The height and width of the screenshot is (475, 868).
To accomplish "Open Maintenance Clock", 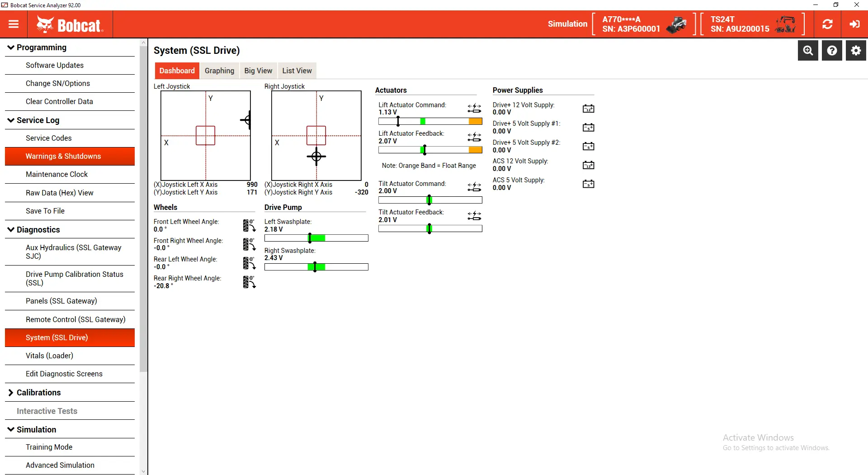I will coord(70,175).
